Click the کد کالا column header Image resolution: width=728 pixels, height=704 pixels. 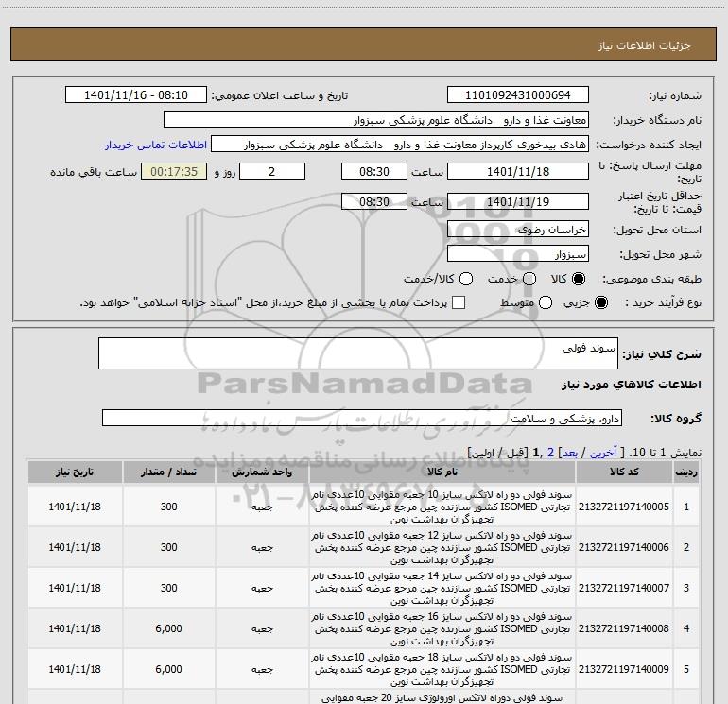[x=624, y=472]
